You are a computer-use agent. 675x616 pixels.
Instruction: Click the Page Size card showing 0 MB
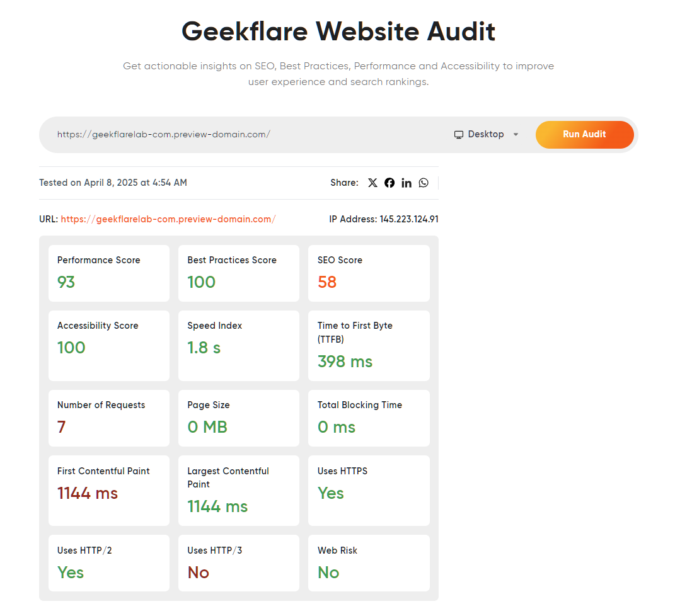tap(238, 418)
